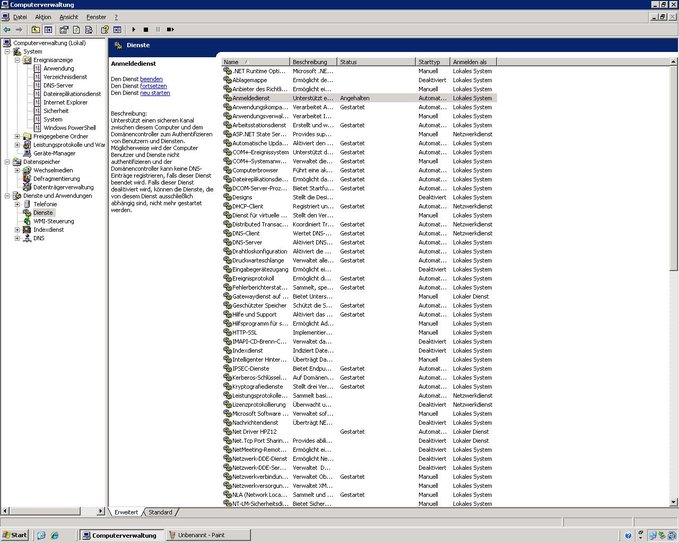The height and width of the screenshot is (543, 679).
Task: Click the beenden link to stop service
Action: point(151,79)
